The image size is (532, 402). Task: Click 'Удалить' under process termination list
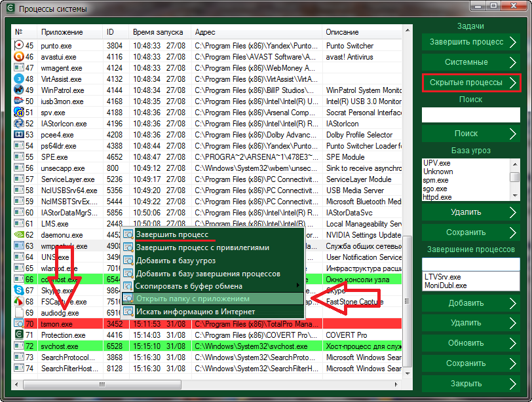click(470, 323)
